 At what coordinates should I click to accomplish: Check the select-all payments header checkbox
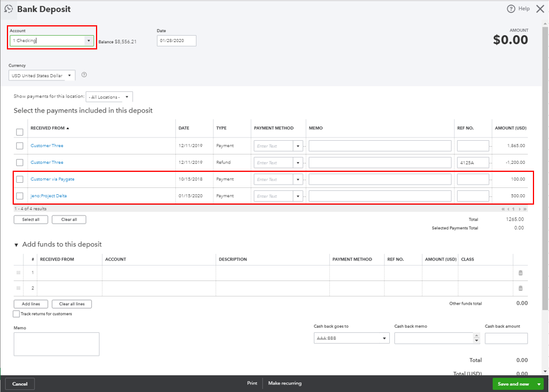point(20,131)
